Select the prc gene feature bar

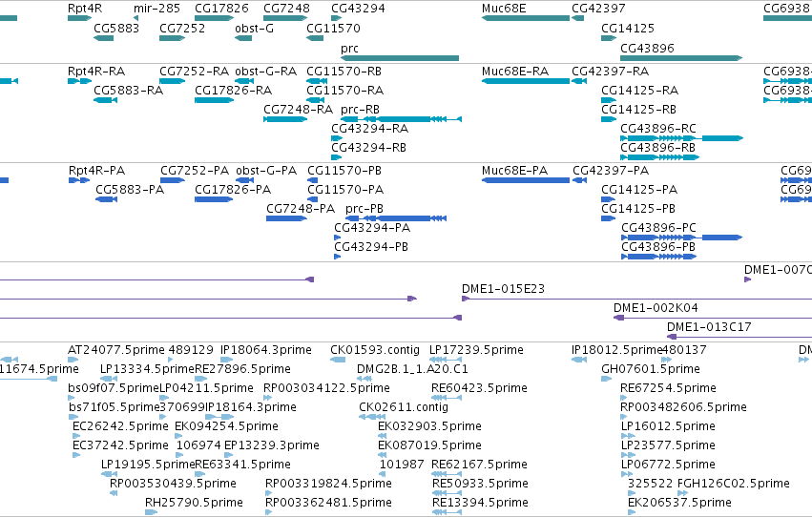coord(400,58)
